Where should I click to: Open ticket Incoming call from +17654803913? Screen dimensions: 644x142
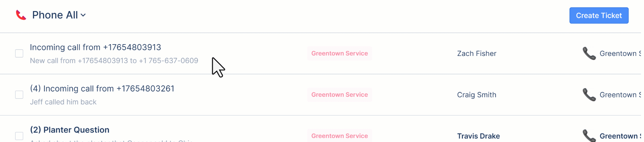(x=95, y=47)
